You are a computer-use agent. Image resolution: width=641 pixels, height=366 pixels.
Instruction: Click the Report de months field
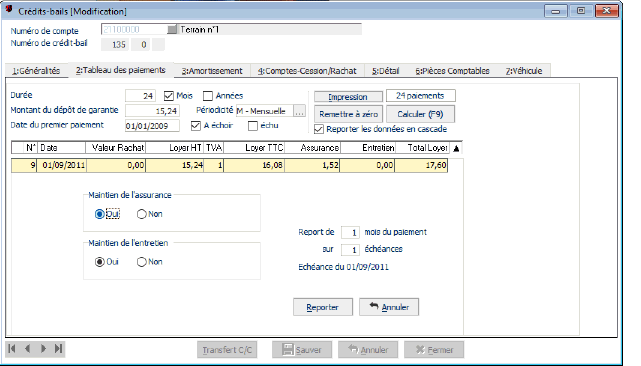[350, 232]
